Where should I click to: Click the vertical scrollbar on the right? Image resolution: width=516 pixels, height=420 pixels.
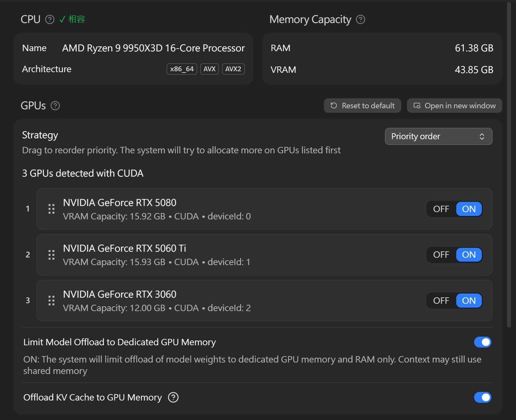tap(509, 164)
